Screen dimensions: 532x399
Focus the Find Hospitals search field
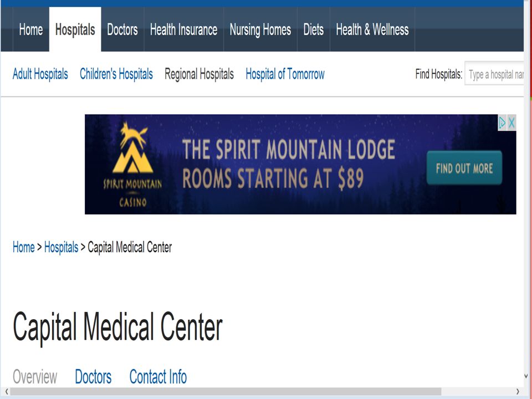tap(494, 74)
